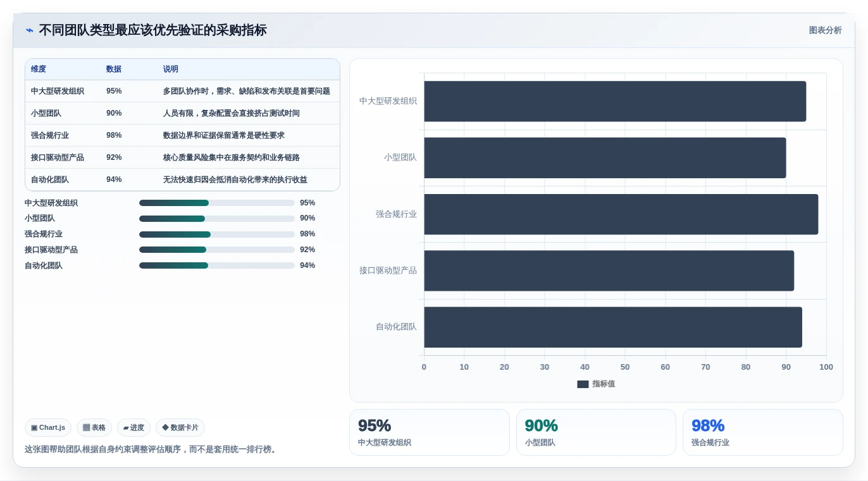Click the blue lightning icon beside the title

tap(30, 30)
